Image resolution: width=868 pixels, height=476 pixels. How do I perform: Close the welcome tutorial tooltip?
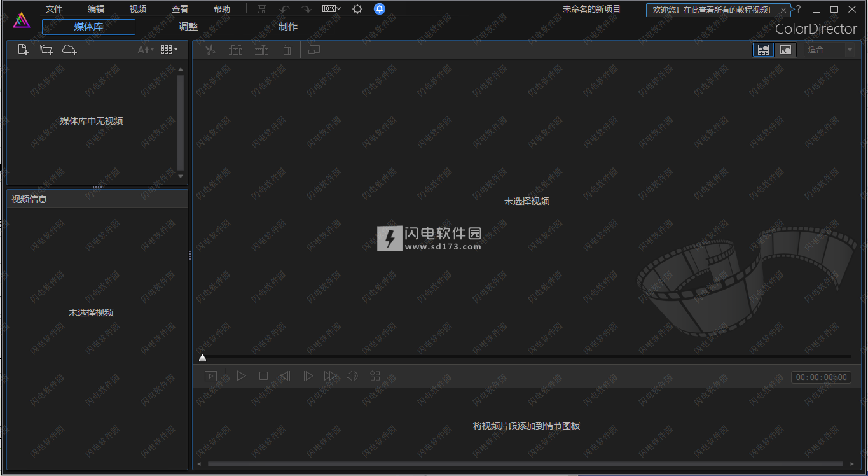pos(783,10)
